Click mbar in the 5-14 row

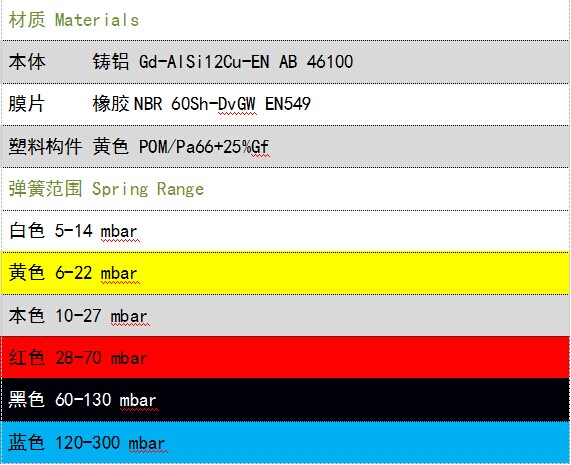pos(119,232)
